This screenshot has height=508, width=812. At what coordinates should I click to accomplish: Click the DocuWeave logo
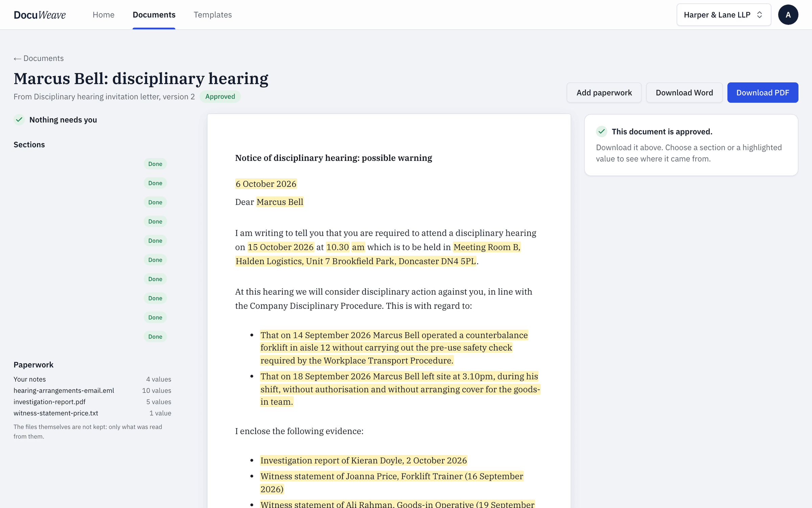(x=40, y=15)
